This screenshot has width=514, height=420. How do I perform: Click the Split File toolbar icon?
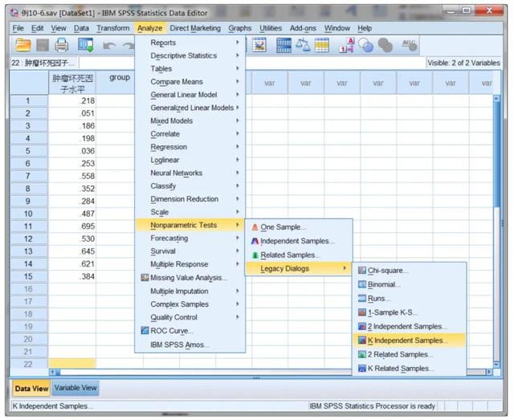(x=284, y=45)
